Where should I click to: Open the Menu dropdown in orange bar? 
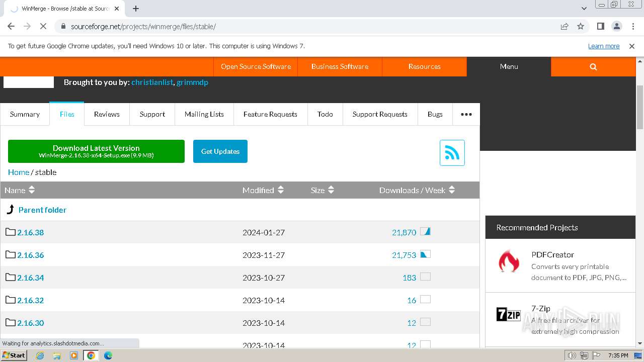coord(509,66)
